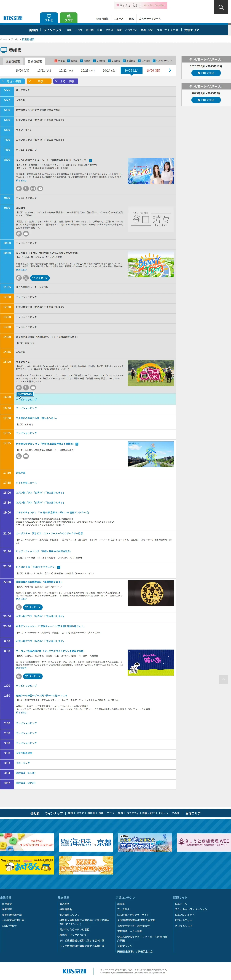The image size is (231, 980).
Task: Open the うまDOKI program thumbnail
Action: tap(151, 373)
